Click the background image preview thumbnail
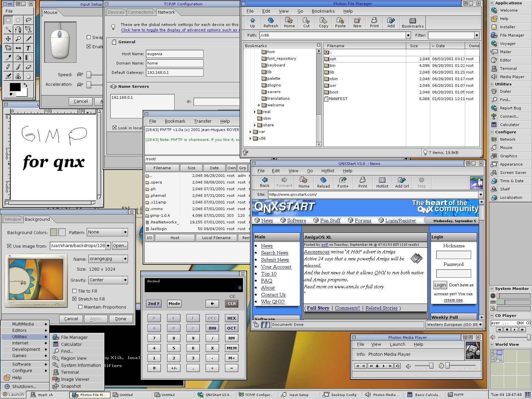This screenshot has width=532, height=399. [x=36, y=280]
